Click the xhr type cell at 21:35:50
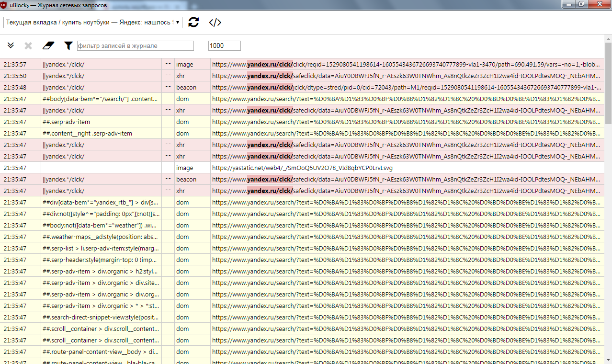Viewport: 612px width, 364px height. click(181, 76)
